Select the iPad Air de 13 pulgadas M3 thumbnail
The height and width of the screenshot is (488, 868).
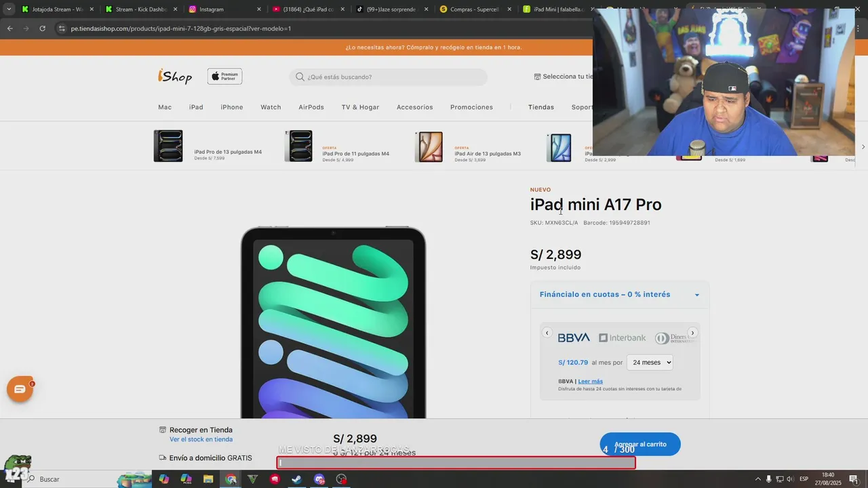point(429,146)
